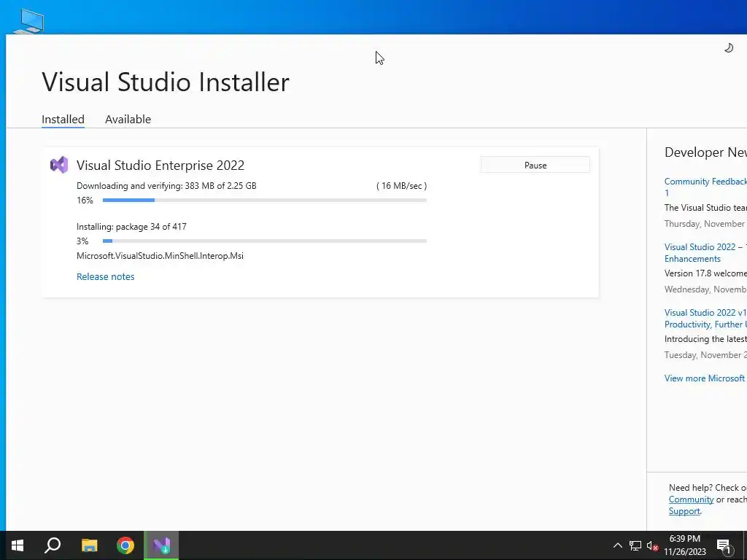The height and width of the screenshot is (560, 747).
Task: Click 'Installing: package 34 of 417' text
Action: (131, 227)
